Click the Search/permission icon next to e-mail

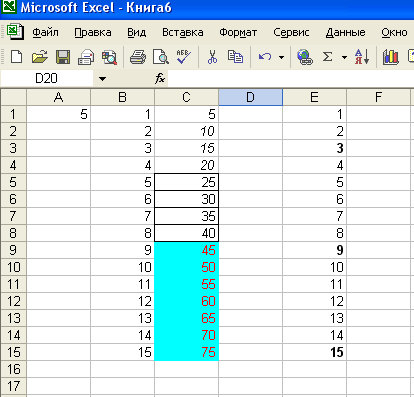[109, 57]
